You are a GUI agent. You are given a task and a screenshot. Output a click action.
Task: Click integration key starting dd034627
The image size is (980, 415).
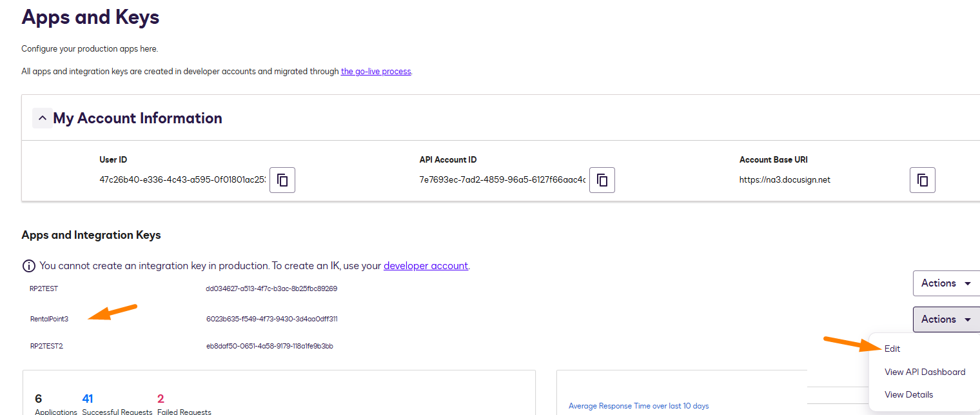click(271, 288)
